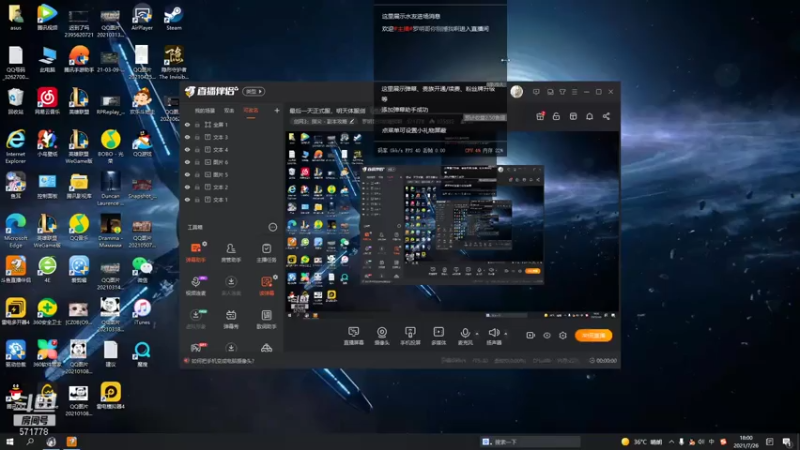
Task: Switch to the first scene tab
Action: pos(204,110)
